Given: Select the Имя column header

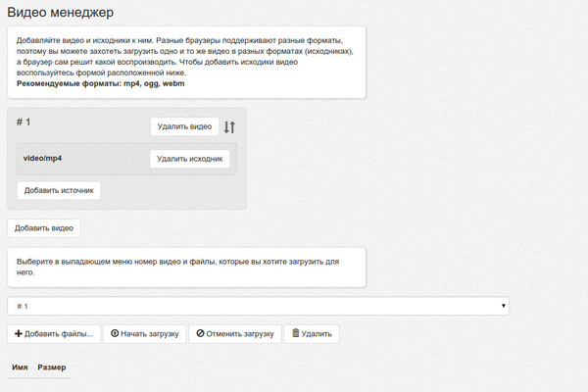Looking at the screenshot, I should coord(20,367).
